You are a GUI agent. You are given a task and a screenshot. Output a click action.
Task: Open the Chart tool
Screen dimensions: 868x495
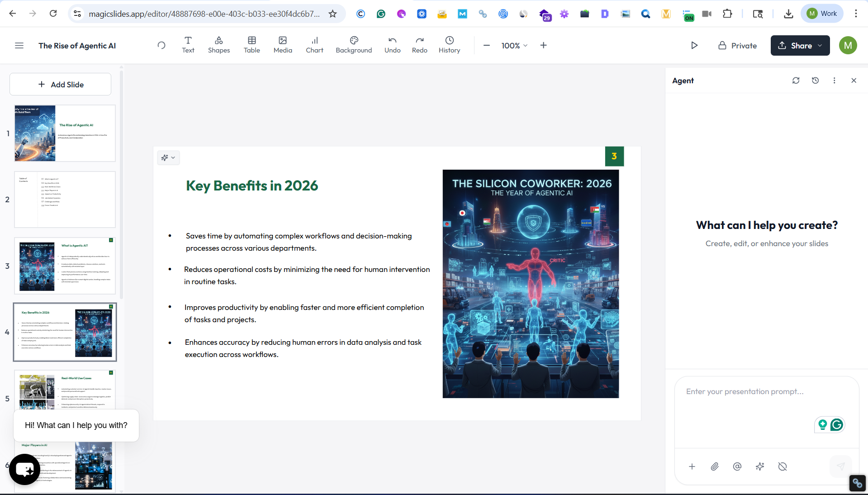click(314, 45)
